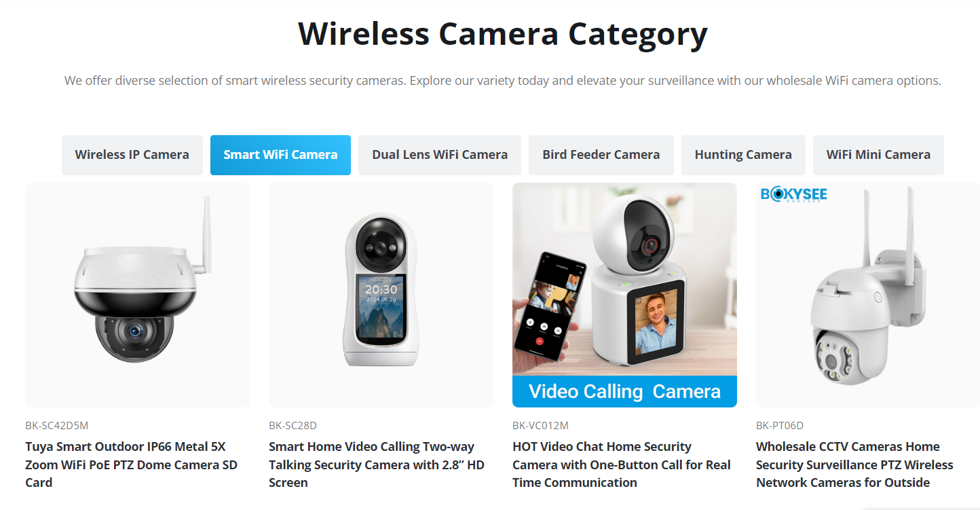The height and width of the screenshot is (510, 980).
Task: Click the BK-SC28D model number
Action: [x=293, y=426]
